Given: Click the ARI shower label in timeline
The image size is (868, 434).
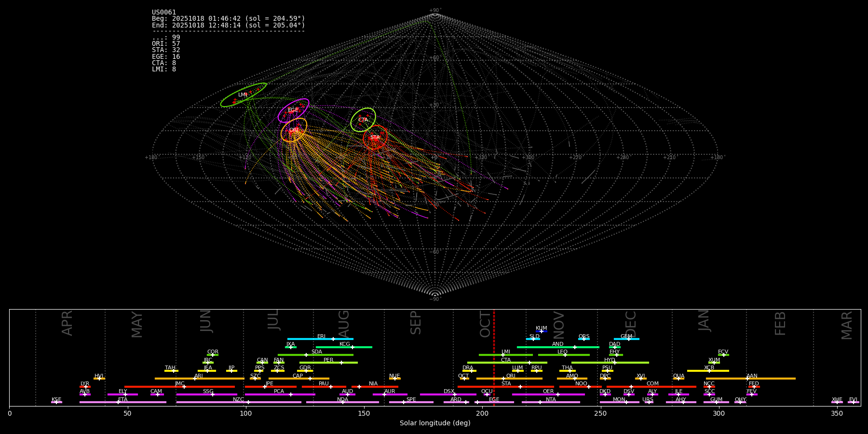Looking at the screenshot, I should (x=199, y=376).
